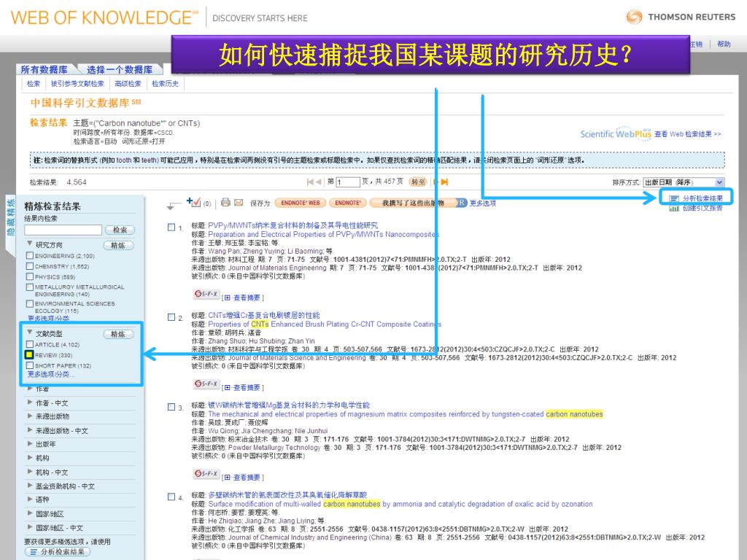The height and width of the screenshot is (560, 747).
Task: Click the S·F·X button under result 1
Action: [206, 295]
